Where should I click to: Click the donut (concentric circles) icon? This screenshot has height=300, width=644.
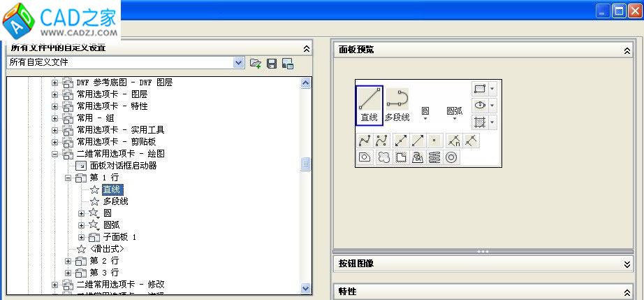(451, 157)
